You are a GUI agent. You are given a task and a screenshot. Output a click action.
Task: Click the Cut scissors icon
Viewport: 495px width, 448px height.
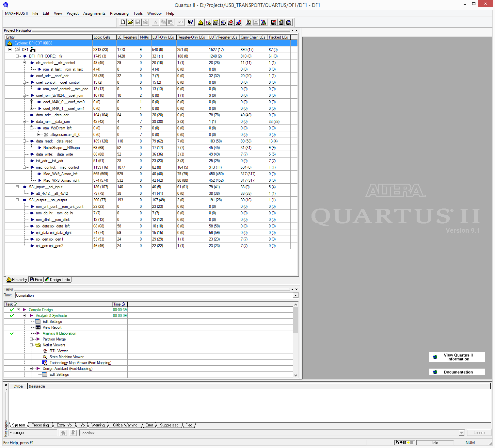tap(155, 22)
